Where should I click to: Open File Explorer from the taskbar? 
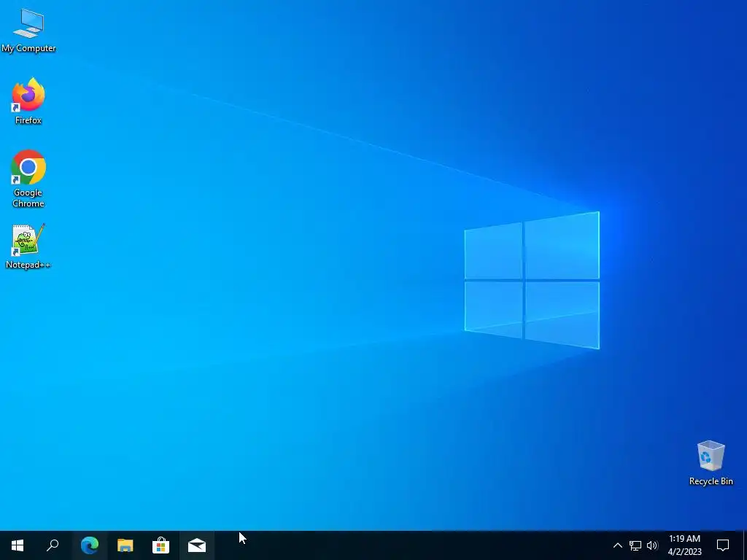click(x=125, y=545)
